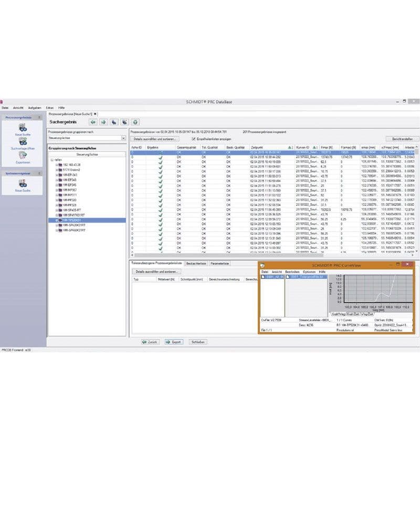Screen dimensions: 420x511
Task: Click the Typ column header
Action: (x=144, y=279)
